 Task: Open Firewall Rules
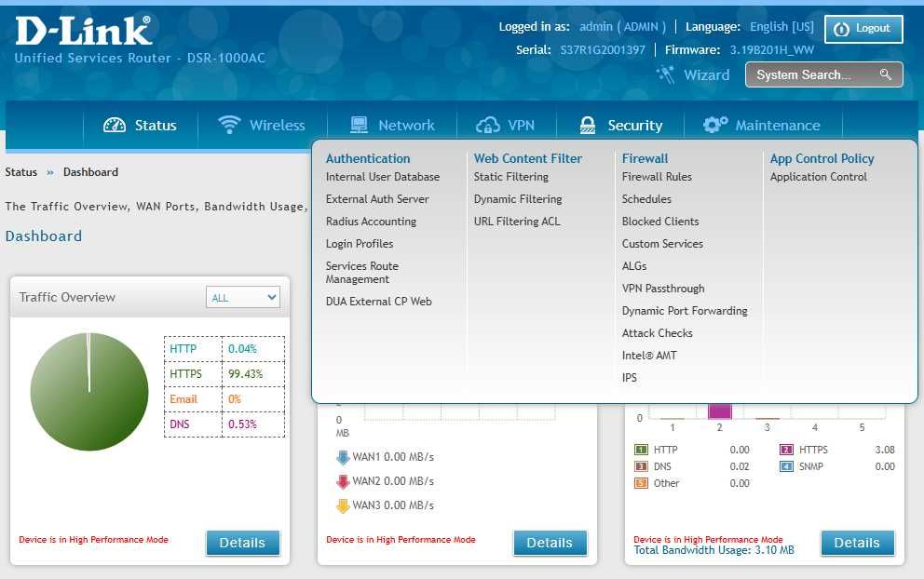tap(657, 177)
